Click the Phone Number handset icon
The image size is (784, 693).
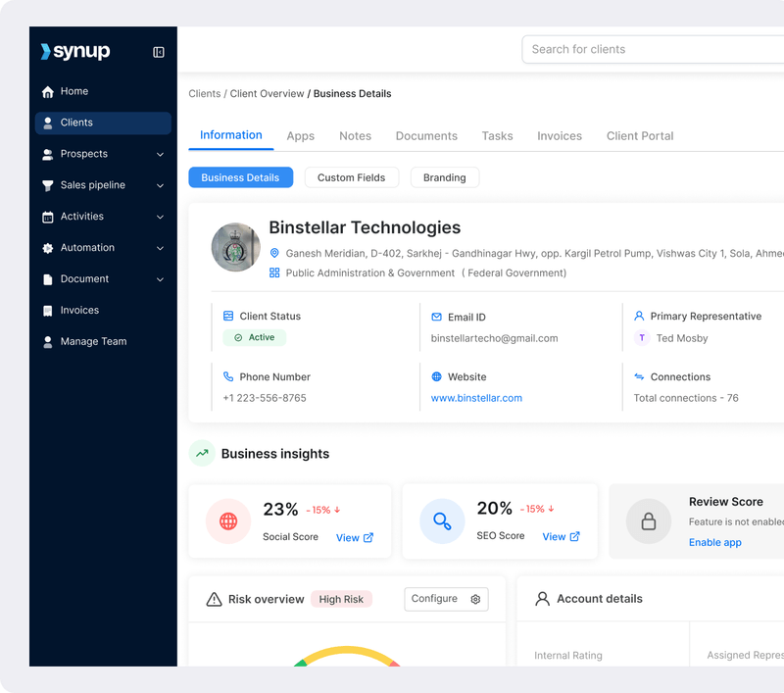pos(228,376)
